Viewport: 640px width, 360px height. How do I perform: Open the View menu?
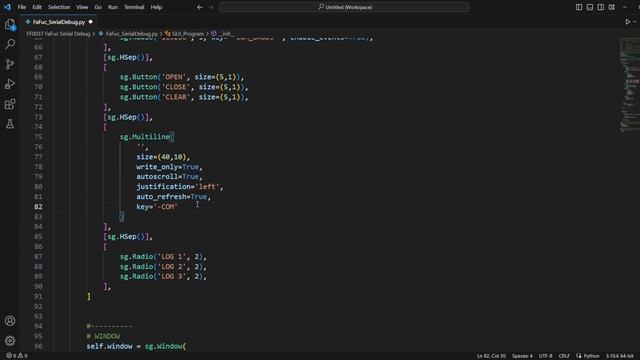click(82, 7)
